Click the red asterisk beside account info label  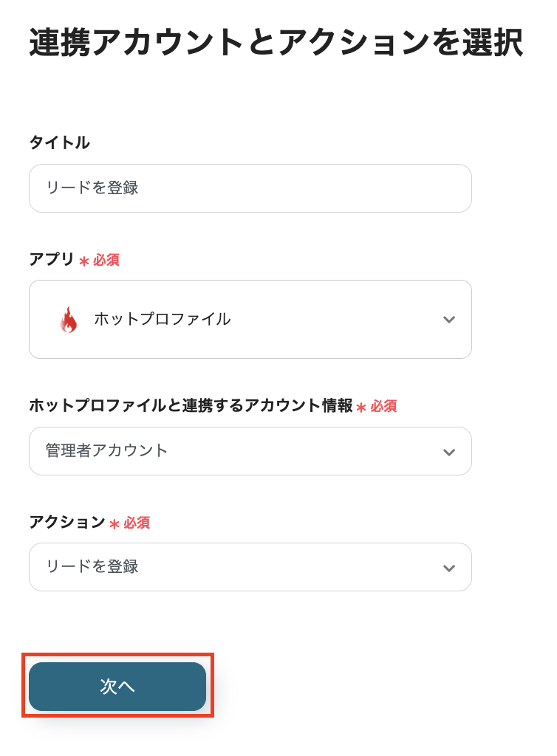(361, 407)
